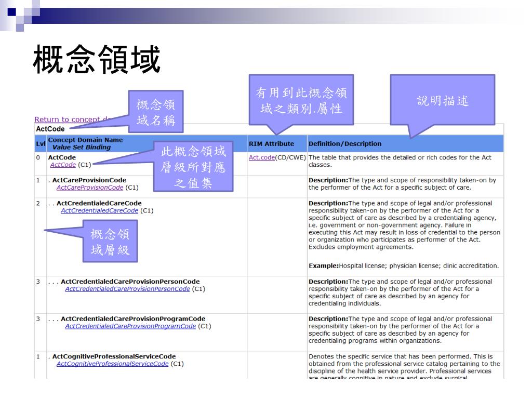The height and width of the screenshot is (399, 532).
Task: Click 'credentialing programs within organizations.' description text
Action: click(375, 341)
